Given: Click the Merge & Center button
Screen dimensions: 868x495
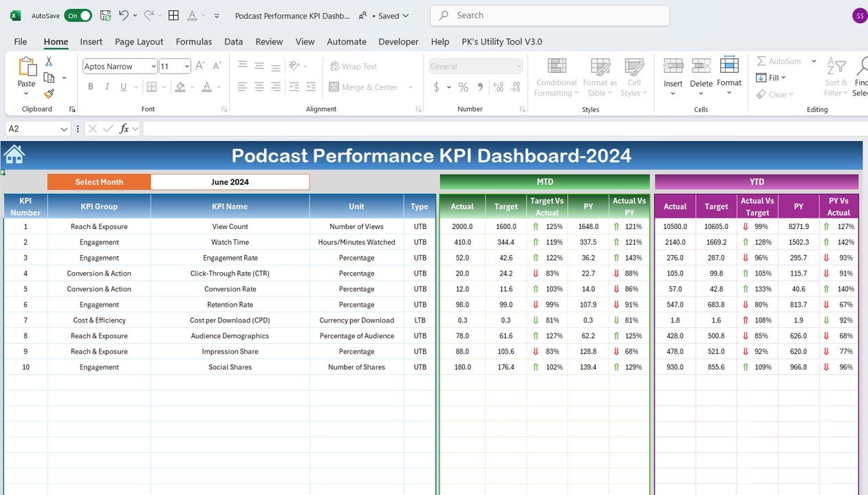Looking at the screenshot, I should coord(363,87).
